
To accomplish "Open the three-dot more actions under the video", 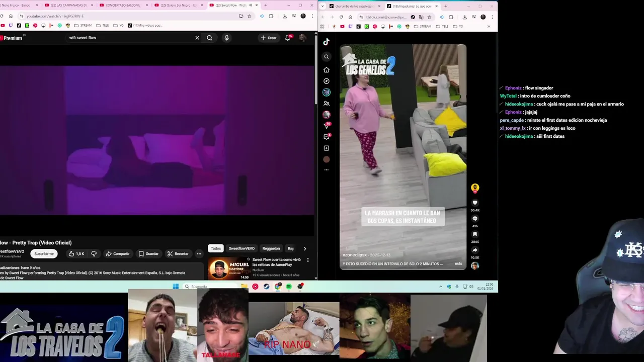I will point(199,254).
